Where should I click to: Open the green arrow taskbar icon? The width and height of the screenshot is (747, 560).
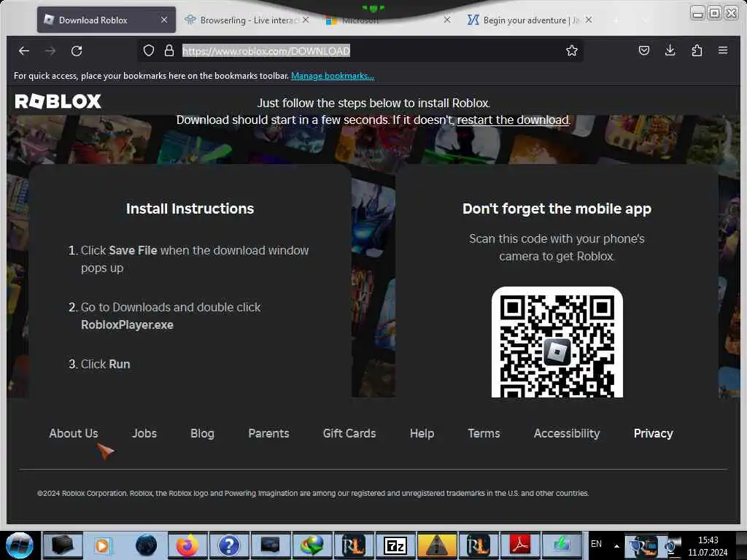pyautogui.click(x=561, y=545)
